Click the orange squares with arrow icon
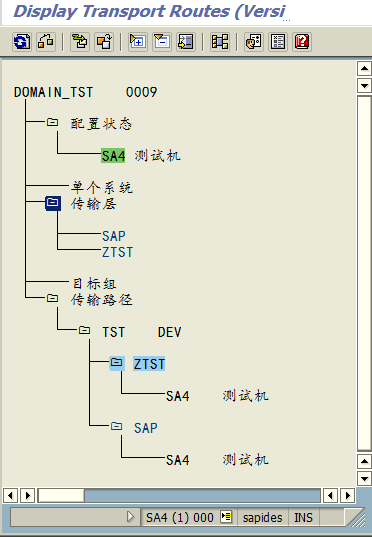The width and height of the screenshot is (372, 537). (x=104, y=42)
